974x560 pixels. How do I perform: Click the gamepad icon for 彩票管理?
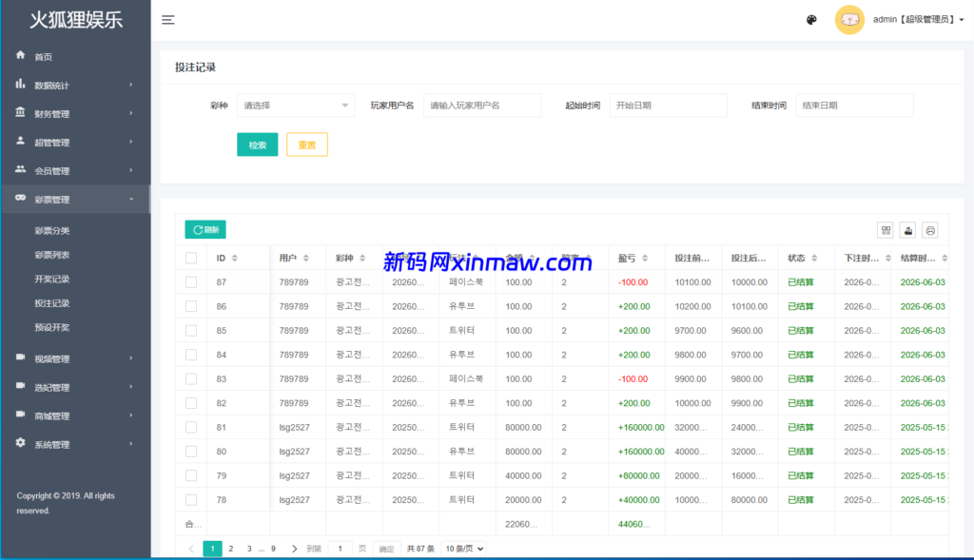click(x=21, y=198)
